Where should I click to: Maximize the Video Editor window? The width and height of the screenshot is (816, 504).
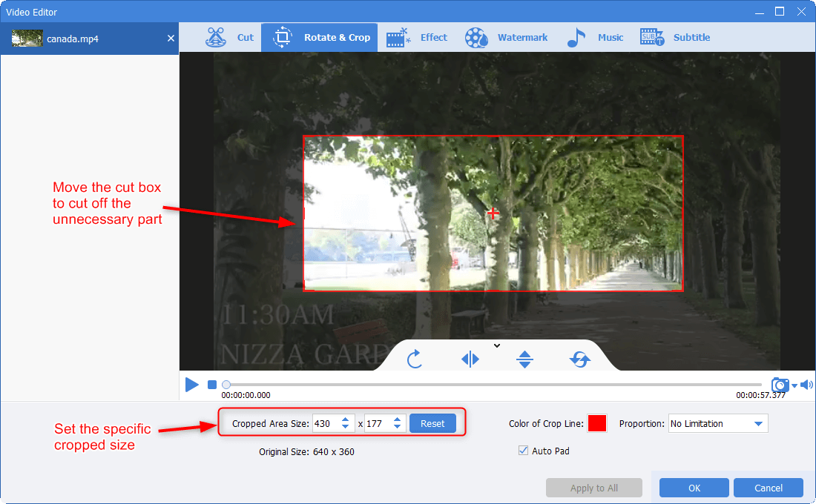point(780,11)
